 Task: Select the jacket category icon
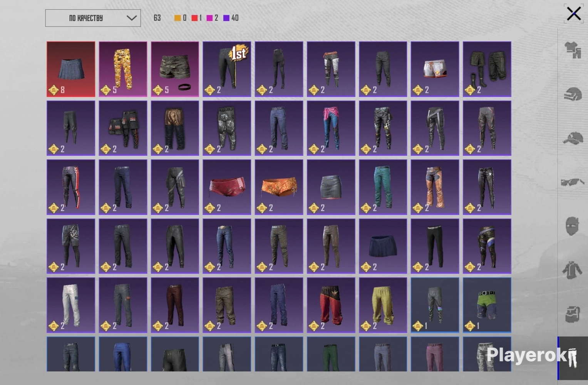[573, 269]
